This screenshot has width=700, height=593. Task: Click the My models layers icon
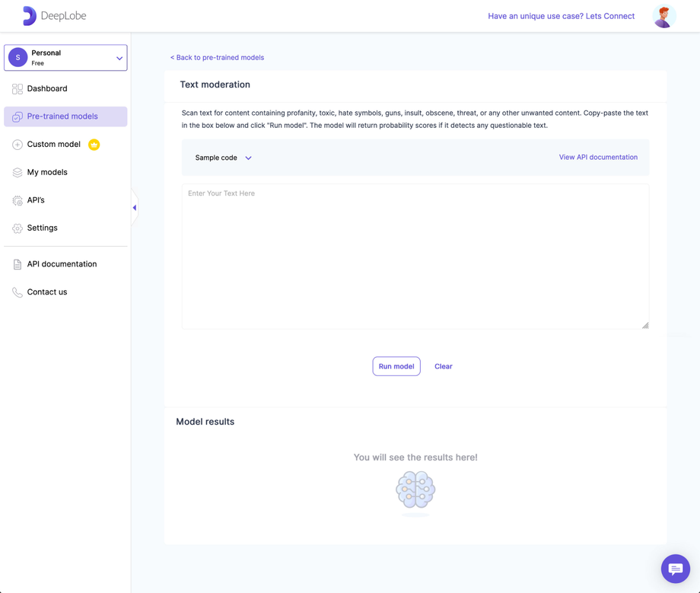[16, 172]
